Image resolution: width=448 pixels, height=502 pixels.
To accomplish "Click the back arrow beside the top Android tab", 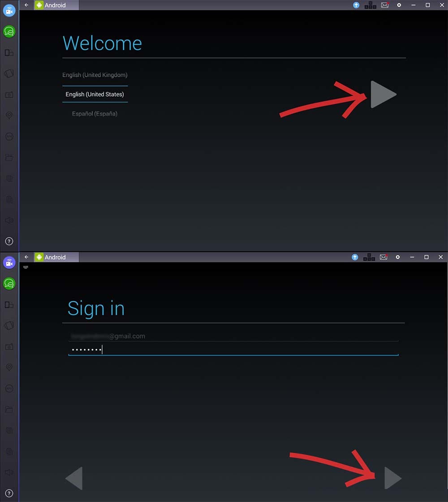I will (x=26, y=5).
